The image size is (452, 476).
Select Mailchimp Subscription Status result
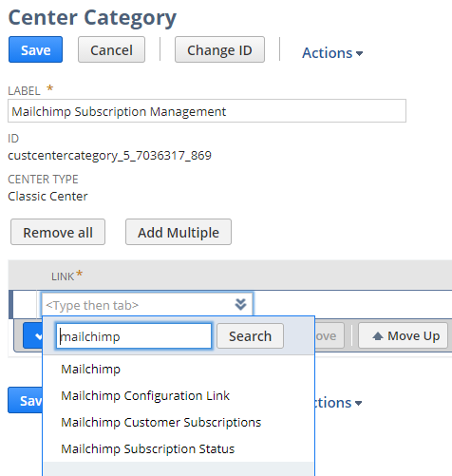tap(148, 448)
